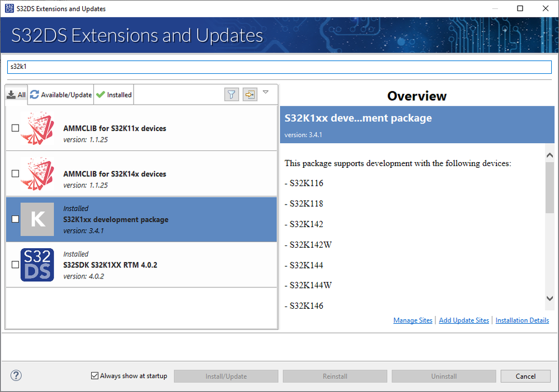The width and height of the screenshot is (559, 392).
Task: Open the Installation Details link
Action: (x=522, y=320)
